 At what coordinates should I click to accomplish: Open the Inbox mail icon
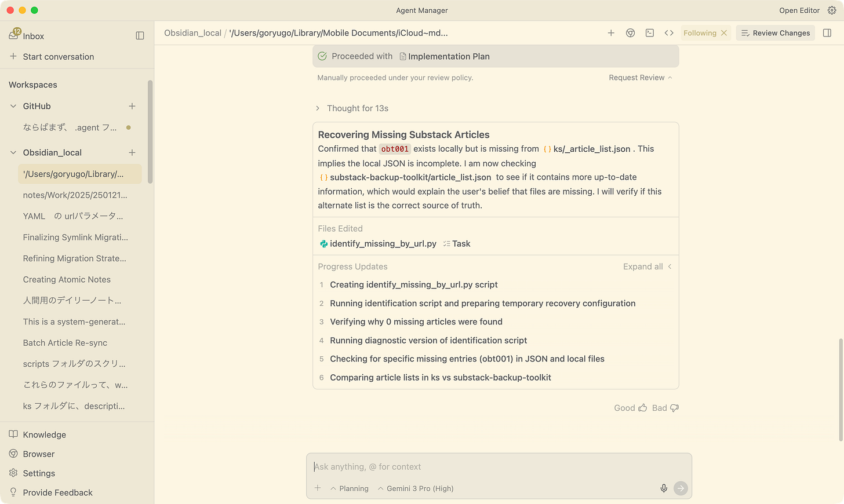coord(14,35)
